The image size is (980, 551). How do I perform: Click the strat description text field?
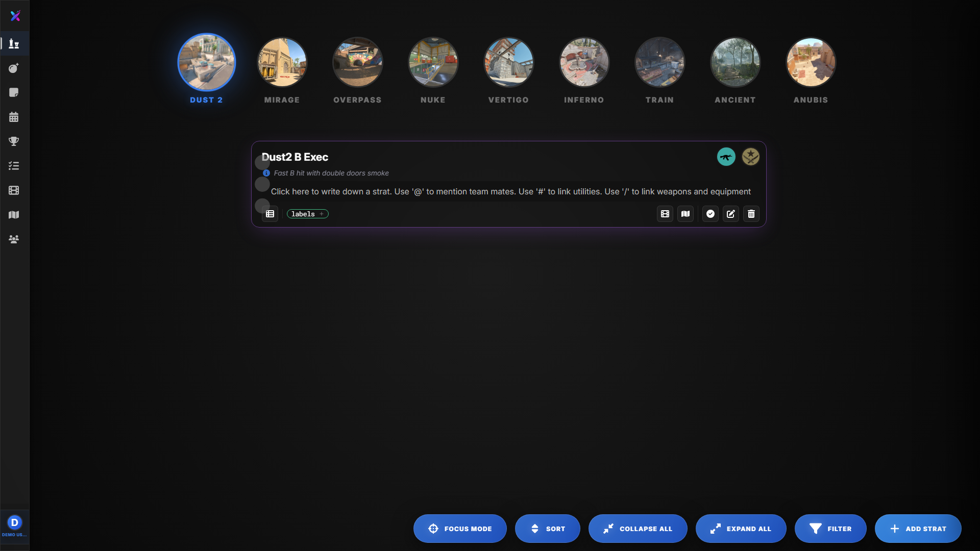click(x=510, y=191)
